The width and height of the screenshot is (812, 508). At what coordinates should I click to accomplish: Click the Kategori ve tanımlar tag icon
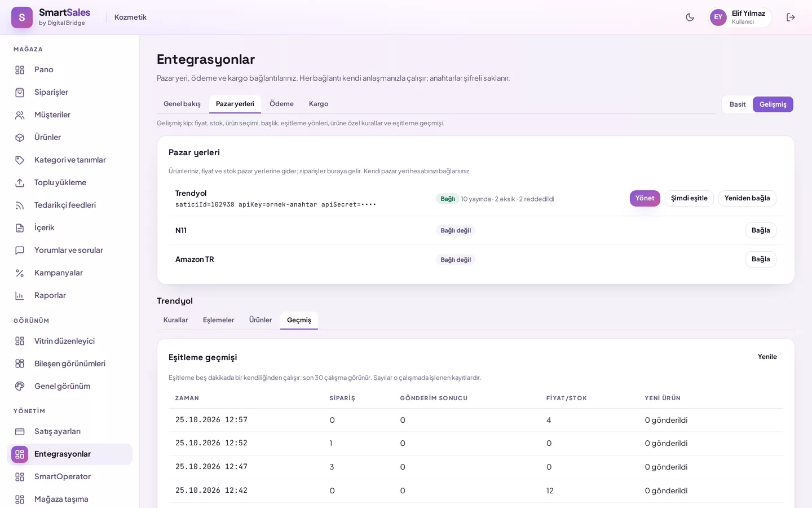(20, 160)
